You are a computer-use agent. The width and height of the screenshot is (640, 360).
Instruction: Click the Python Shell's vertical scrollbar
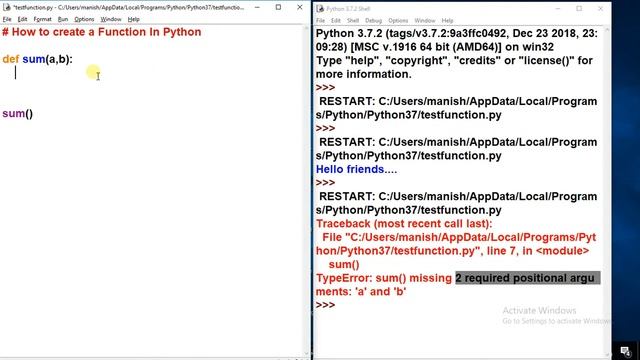[607, 193]
